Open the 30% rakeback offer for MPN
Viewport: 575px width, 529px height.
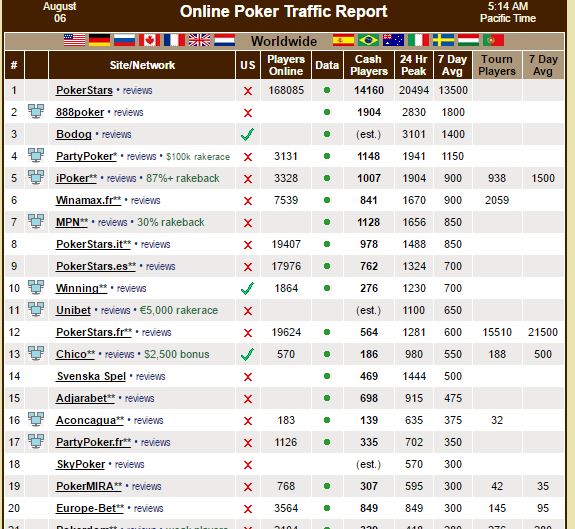pos(171,222)
